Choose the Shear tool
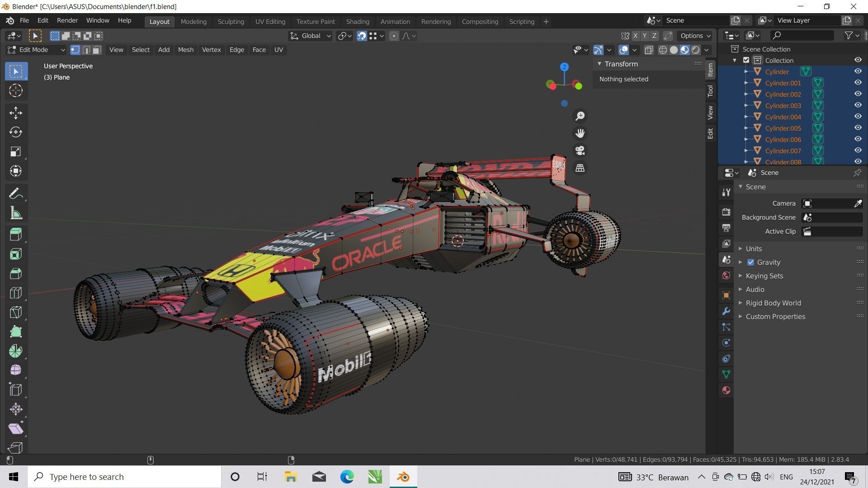The width and height of the screenshot is (868, 488). tap(16, 428)
